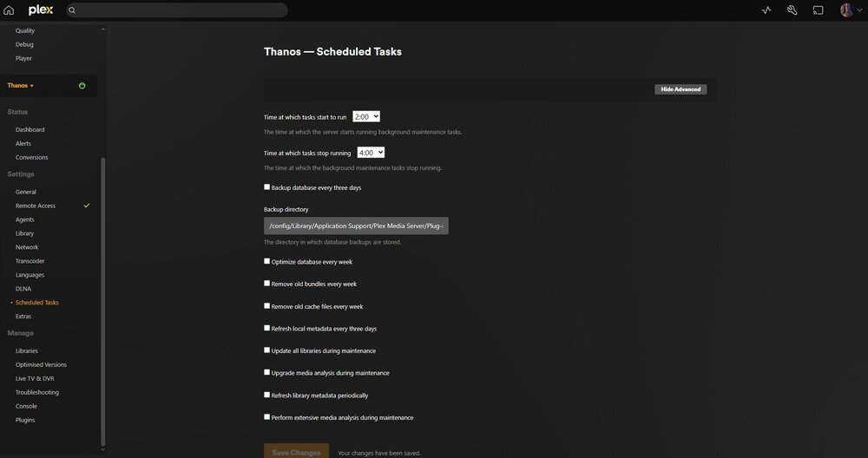Enable Refresh local metadata every three days

pos(266,328)
